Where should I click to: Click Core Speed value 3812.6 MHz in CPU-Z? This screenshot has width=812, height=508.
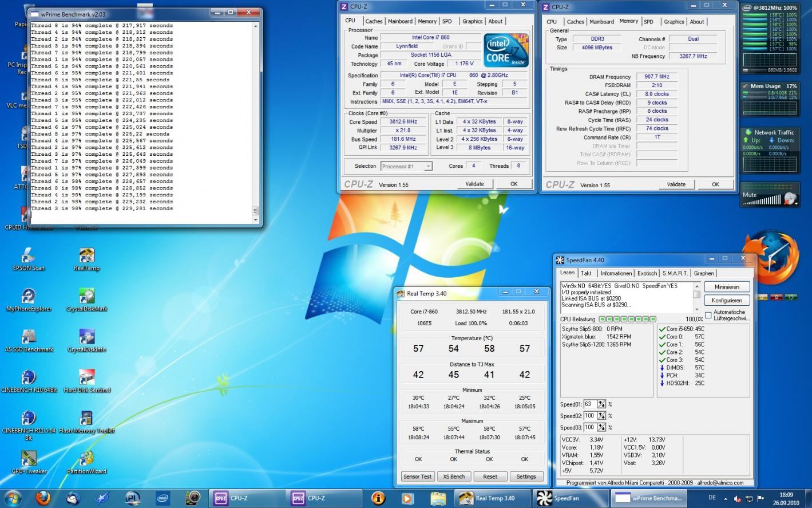403,121
